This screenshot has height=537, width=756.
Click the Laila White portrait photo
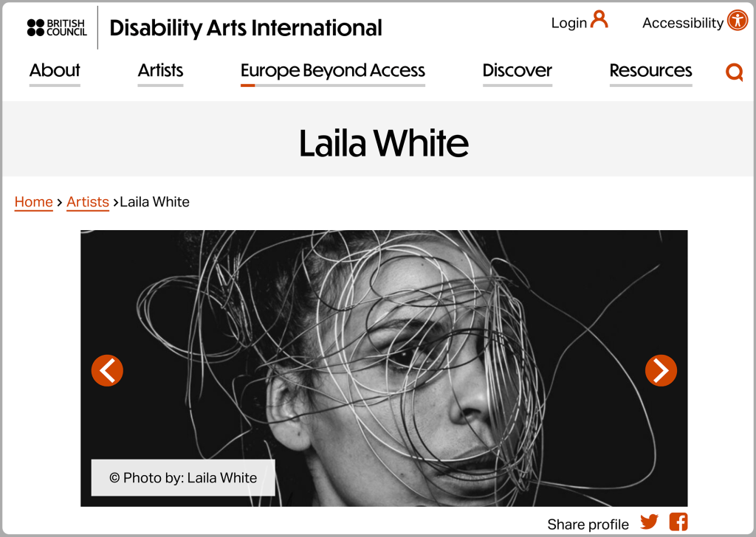coord(384,368)
